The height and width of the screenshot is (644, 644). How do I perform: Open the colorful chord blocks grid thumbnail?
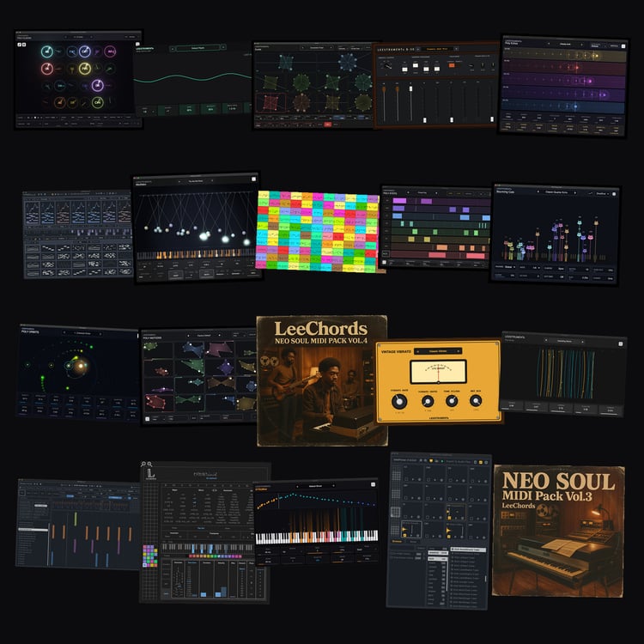coord(319,231)
